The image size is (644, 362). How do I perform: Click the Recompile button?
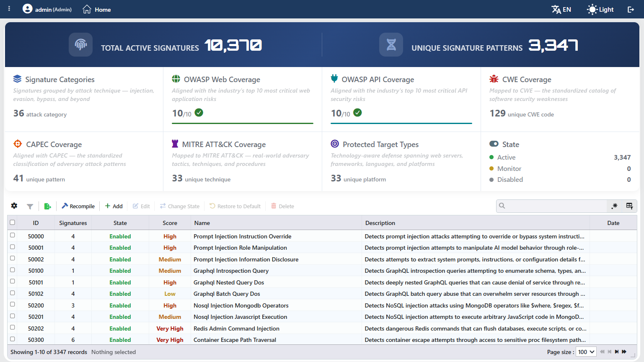point(78,206)
